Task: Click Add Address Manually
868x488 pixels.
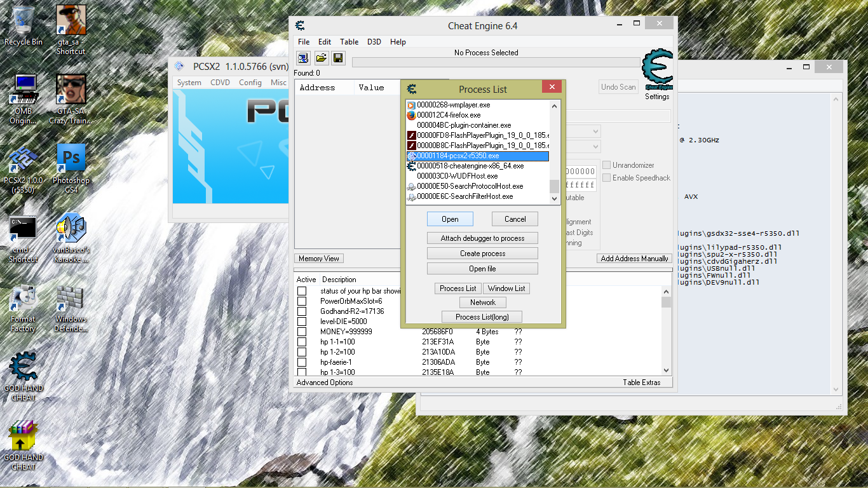Action: 635,259
